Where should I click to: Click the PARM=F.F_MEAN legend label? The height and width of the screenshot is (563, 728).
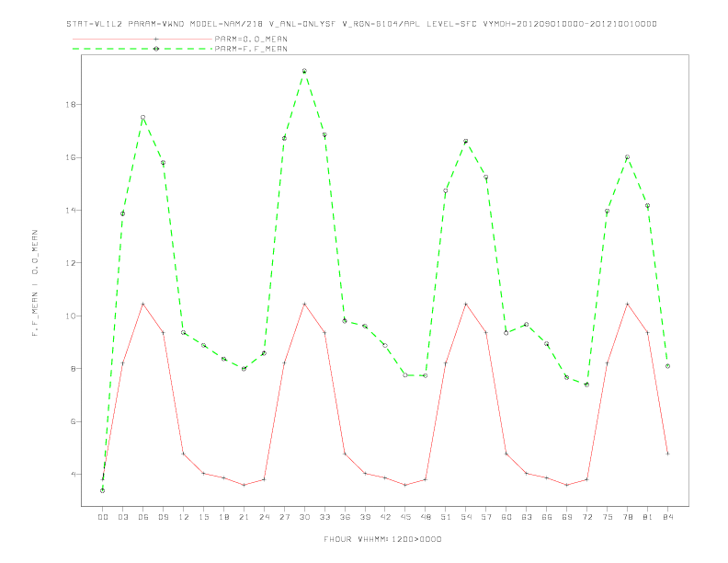point(251,49)
